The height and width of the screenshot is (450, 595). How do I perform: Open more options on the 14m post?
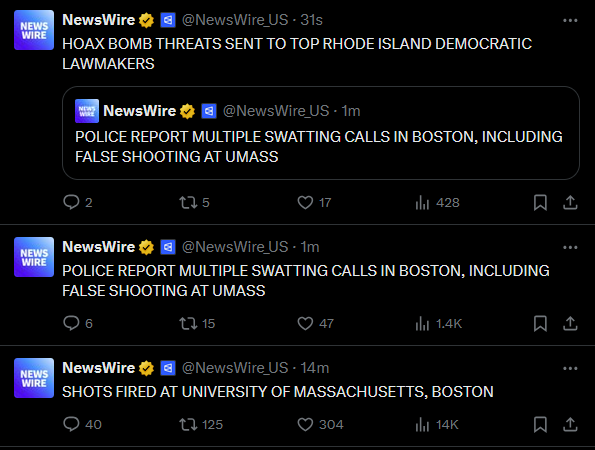pos(570,368)
